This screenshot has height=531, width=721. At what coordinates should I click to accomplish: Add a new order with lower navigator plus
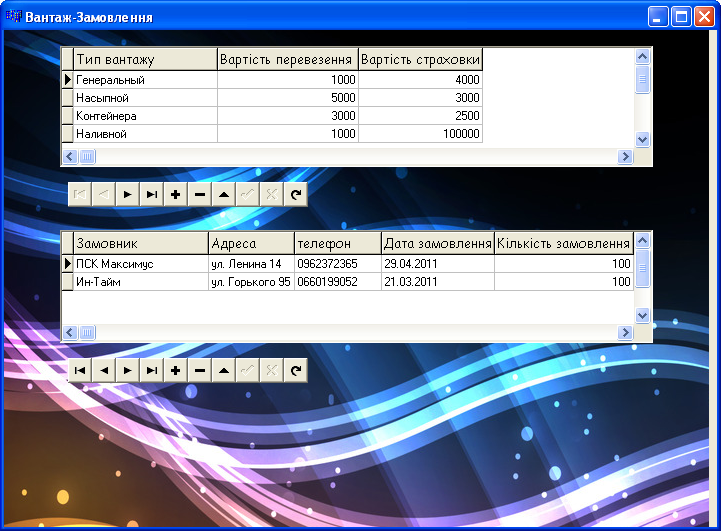[175, 370]
